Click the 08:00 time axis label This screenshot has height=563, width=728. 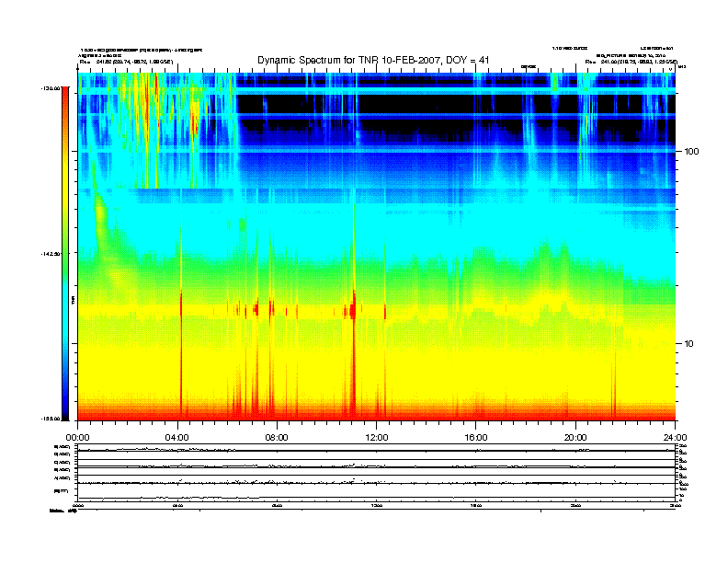click(x=277, y=438)
